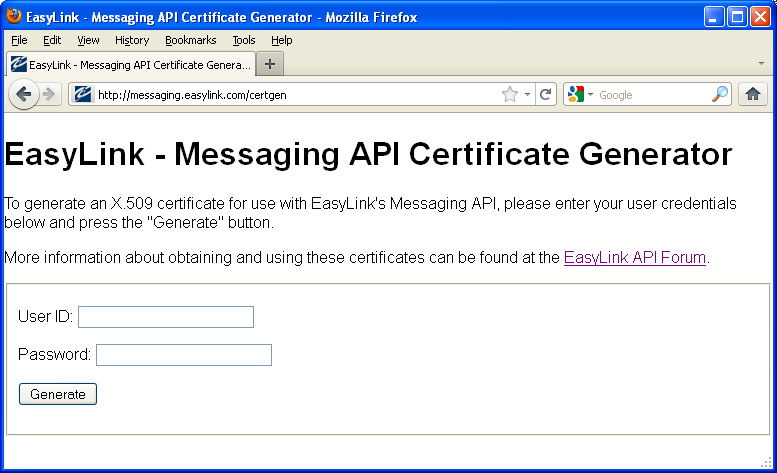Click the site favicon in address bar
777x473 pixels.
(83, 94)
